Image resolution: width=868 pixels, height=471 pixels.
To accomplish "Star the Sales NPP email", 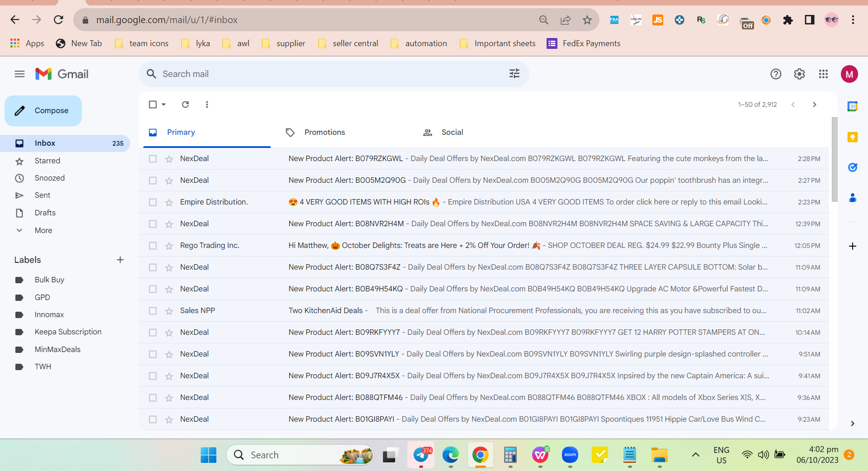I will pos(169,311).
